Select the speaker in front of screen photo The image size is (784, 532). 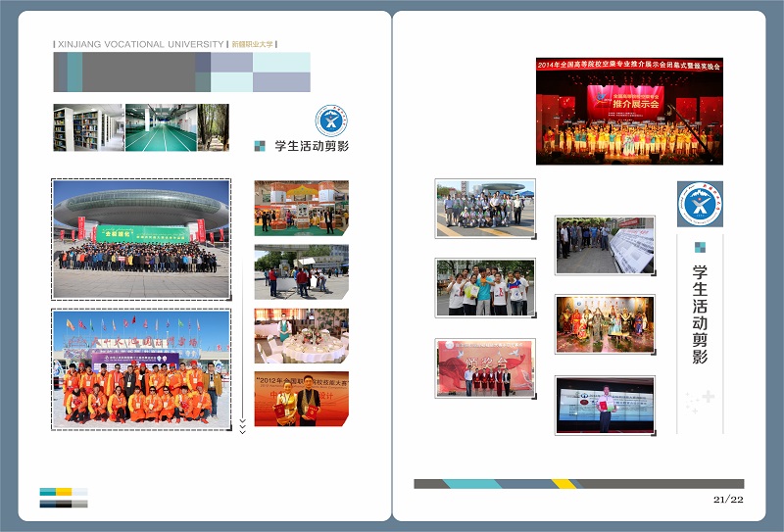tap(605, 406)
